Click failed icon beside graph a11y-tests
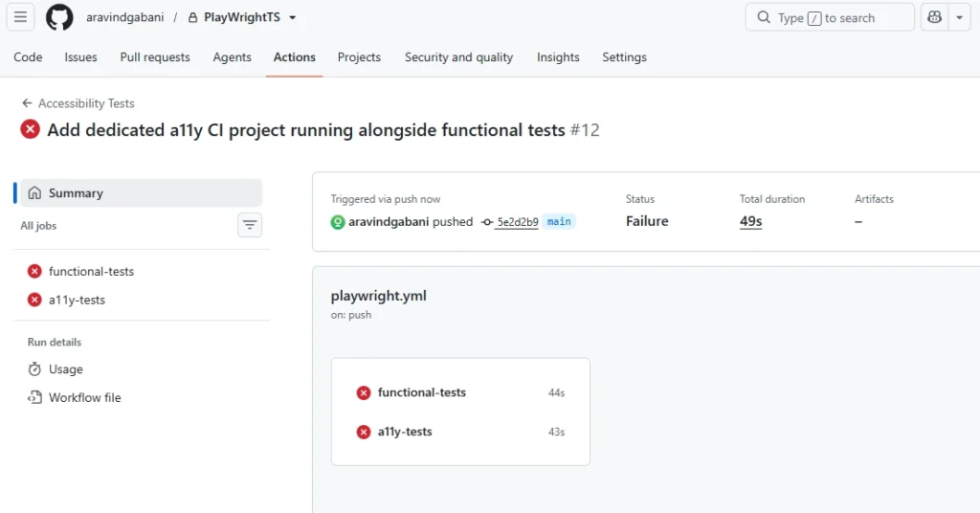Image resolution: width=980 pixels, height=513 pixels. [364, 432]
